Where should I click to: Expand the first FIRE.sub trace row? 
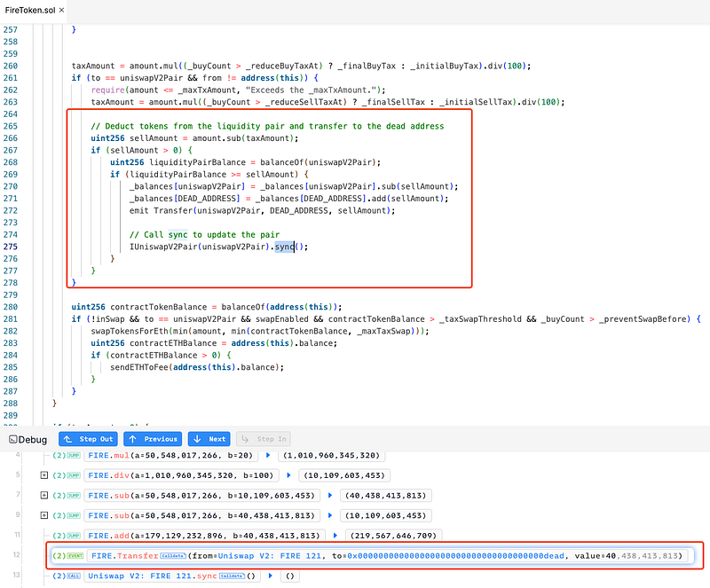(x=44, y=495)
